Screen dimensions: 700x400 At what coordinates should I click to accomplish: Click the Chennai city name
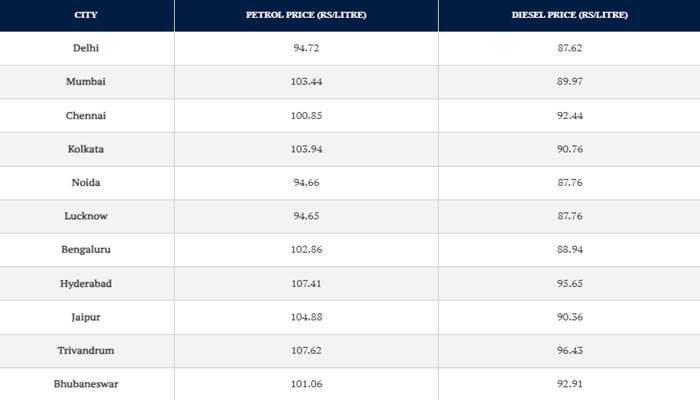point(86,116)
